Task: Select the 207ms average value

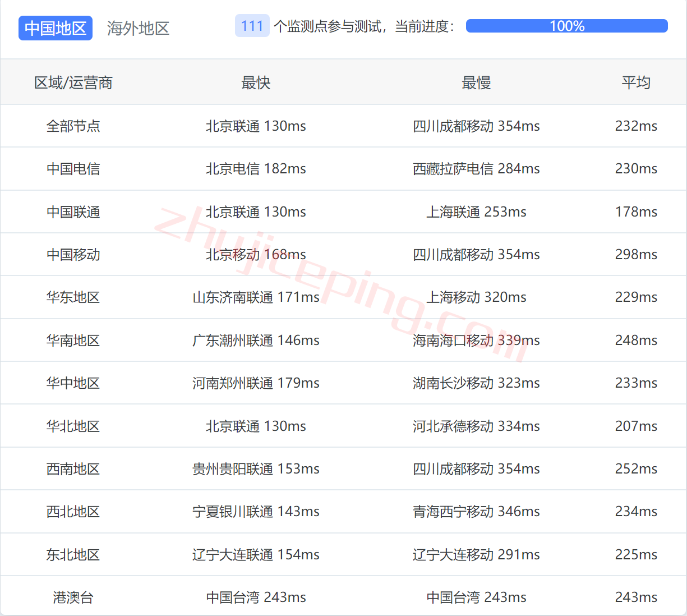Action: click(x=636, y=426)
